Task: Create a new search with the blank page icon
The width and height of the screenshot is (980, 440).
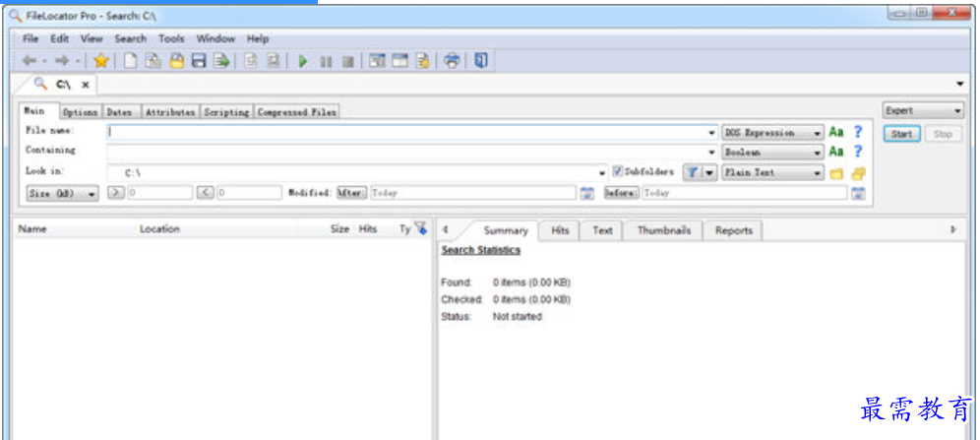Action: click(x=129, y=61)
